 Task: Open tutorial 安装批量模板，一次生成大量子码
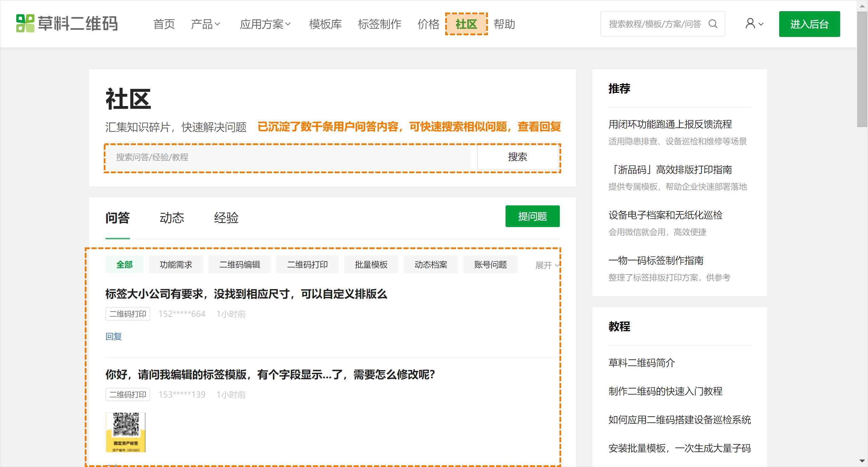[679, 448]
